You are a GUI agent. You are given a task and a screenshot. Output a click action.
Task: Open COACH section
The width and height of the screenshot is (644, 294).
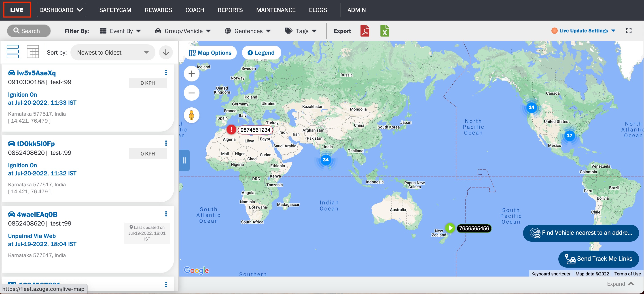(x=195, y=10)
